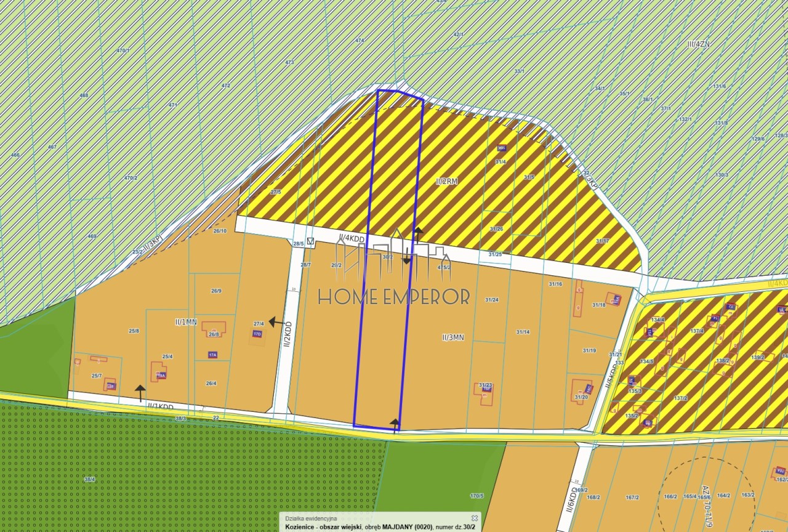
Task: Click the 17A address marker icon
Action: click(212, 355)
